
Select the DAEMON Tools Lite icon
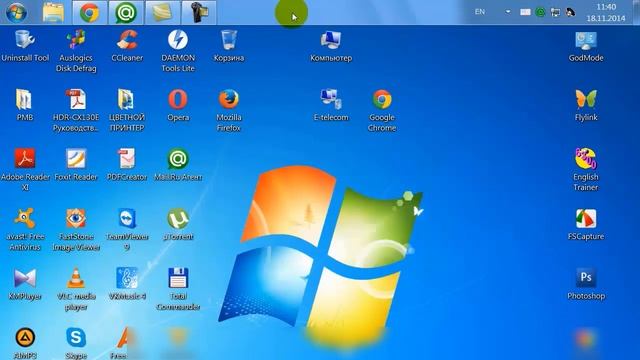click(178, 51)
